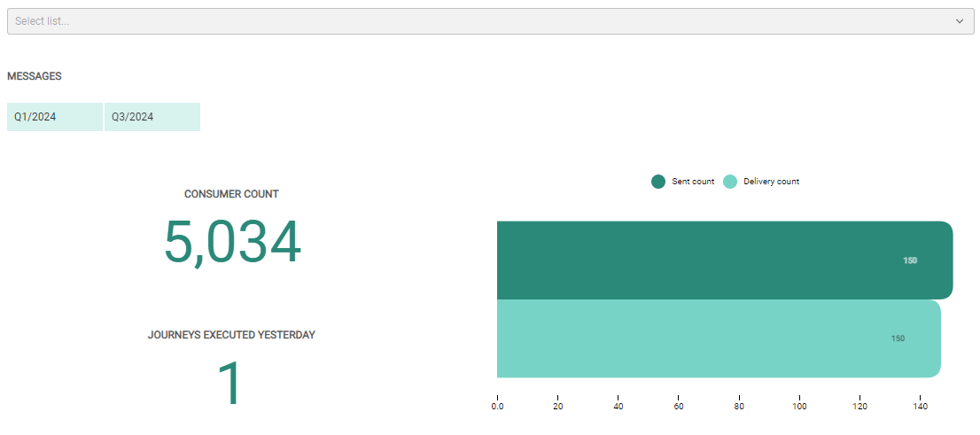Click the 80 tick on chart axis
Viewport: 980px width, 435px height.
(739, 407)
